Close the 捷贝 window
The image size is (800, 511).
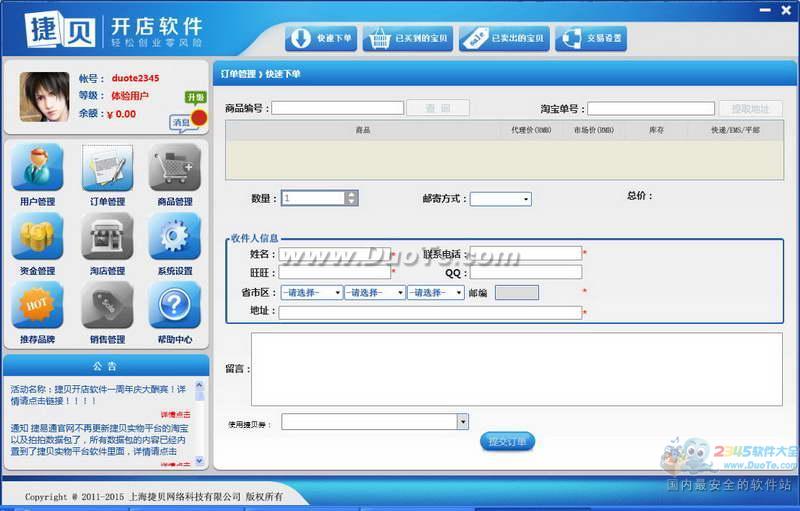(786, 10)
